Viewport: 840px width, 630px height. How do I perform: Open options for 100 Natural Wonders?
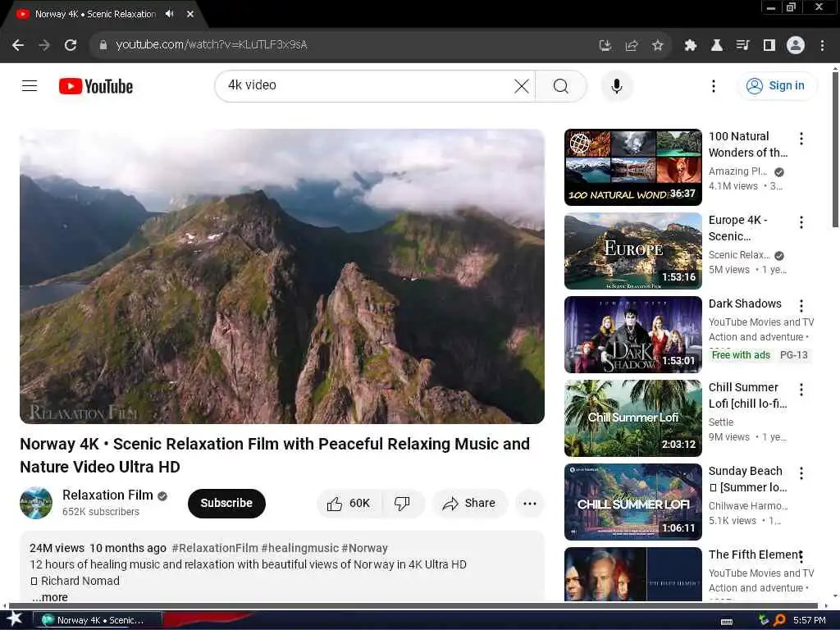(801, 138)
